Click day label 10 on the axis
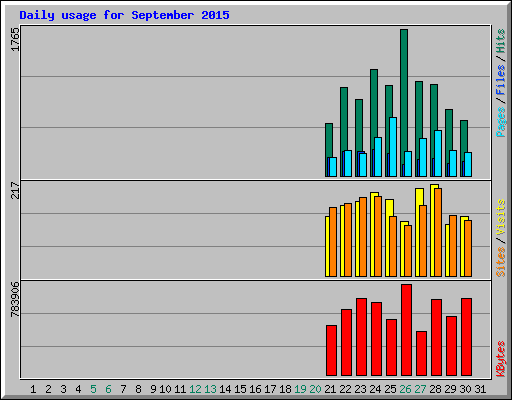512x400 pixels. (x=165, y=389)
